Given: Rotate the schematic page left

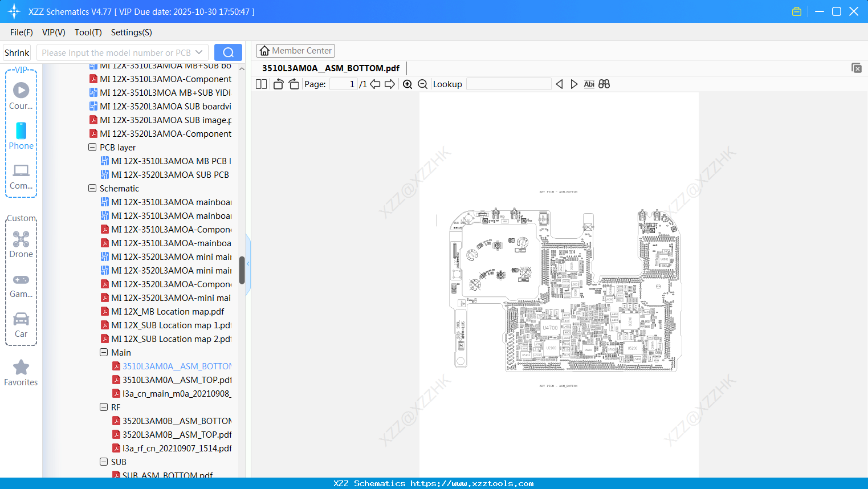Looking at the screenshot, I should point(278,84).
